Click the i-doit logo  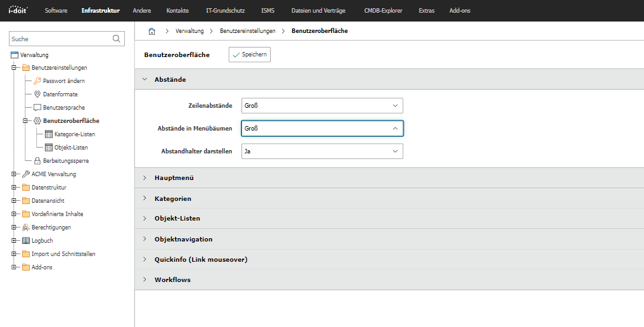point(18,10)
